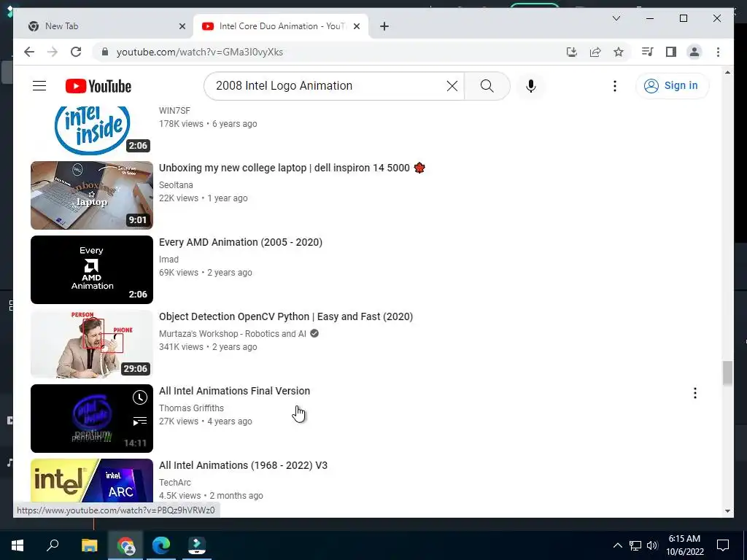
Task: Open 'Object Detection OpenCV Python' title
Action: [286, 316]
